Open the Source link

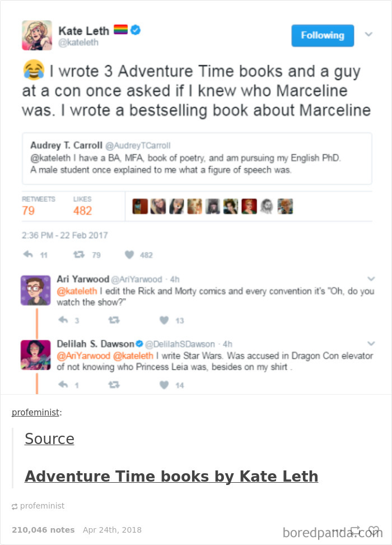point(49,440)
